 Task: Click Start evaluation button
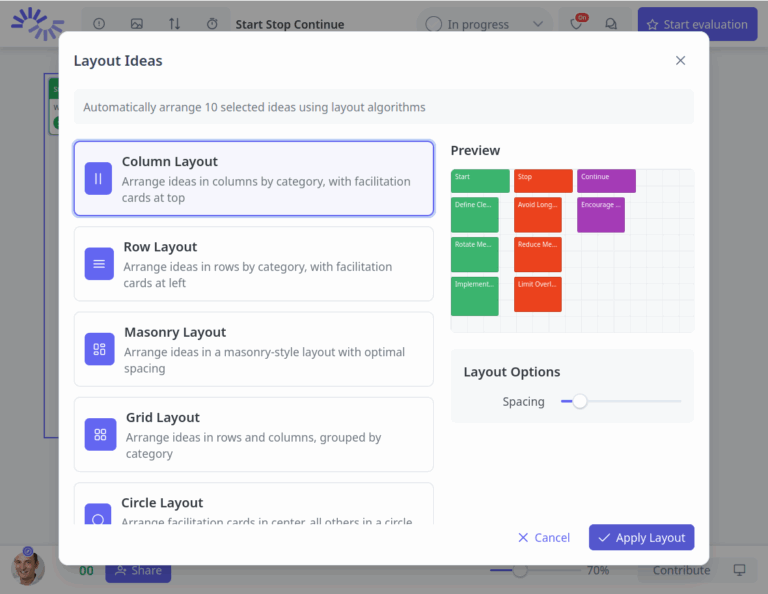697,24
